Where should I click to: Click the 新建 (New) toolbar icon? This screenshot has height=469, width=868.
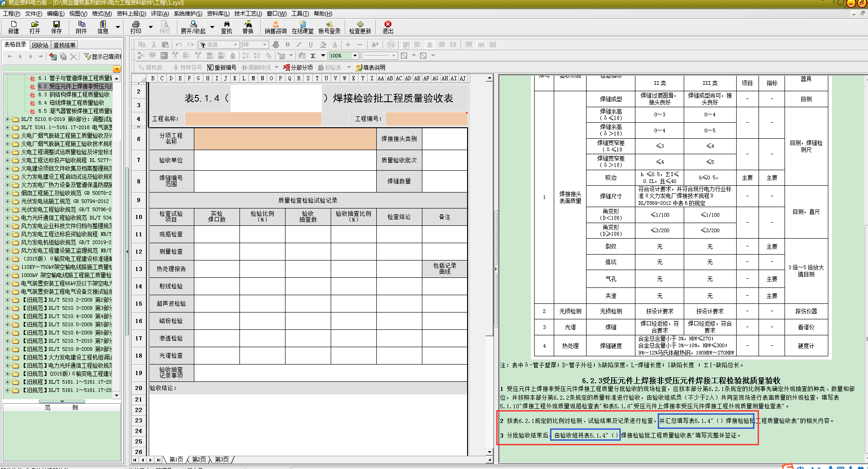click(x=13, y=27)
